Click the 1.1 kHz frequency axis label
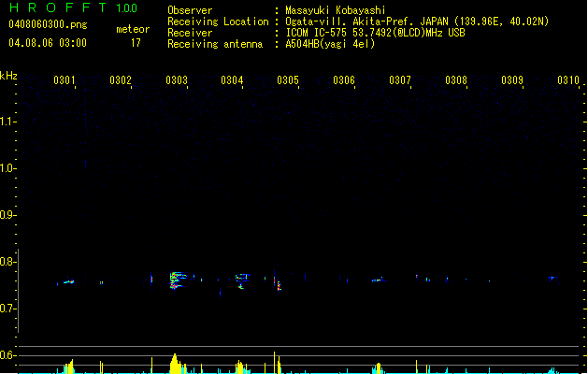588x374 pixels. [x=8, y=122]
